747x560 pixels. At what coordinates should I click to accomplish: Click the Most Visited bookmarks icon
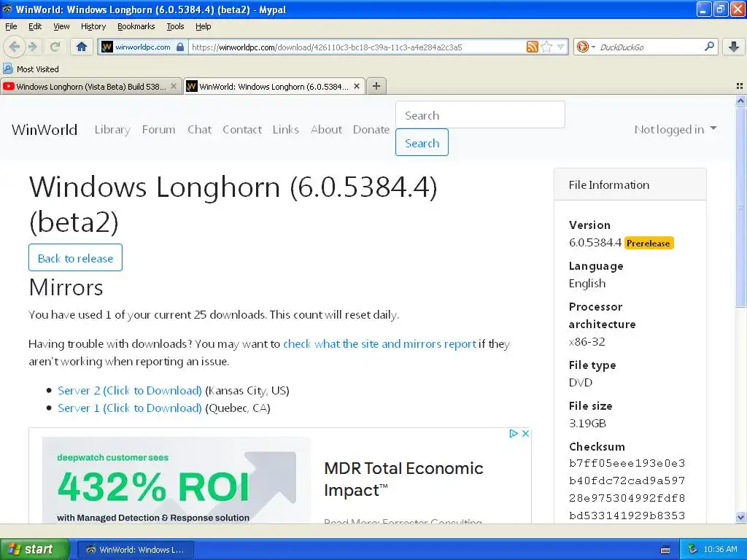pos(8,69)
